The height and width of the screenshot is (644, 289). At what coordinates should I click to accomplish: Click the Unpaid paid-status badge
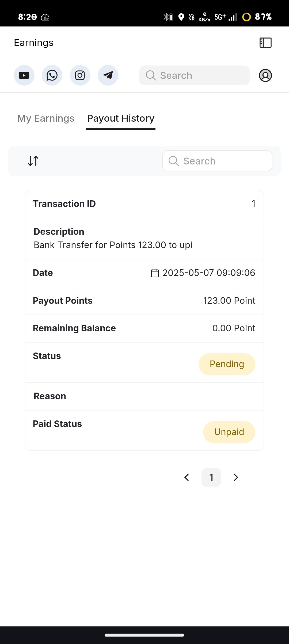click(x=229, y=432)
